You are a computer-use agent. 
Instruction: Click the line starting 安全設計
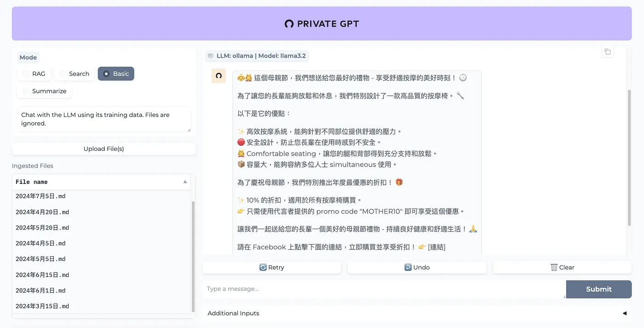coord(310,143)
